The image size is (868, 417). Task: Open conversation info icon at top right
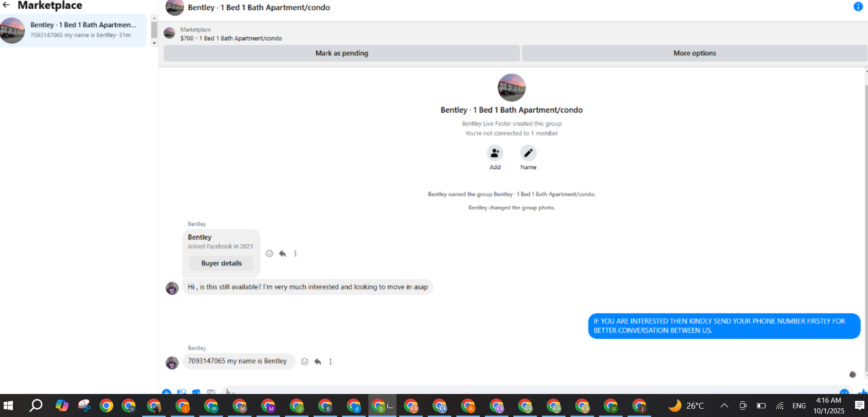(858, 6)
